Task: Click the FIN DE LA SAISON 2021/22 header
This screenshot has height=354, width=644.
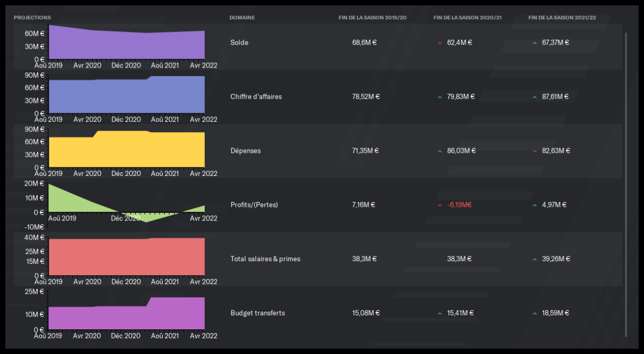Action: (562, 18)
